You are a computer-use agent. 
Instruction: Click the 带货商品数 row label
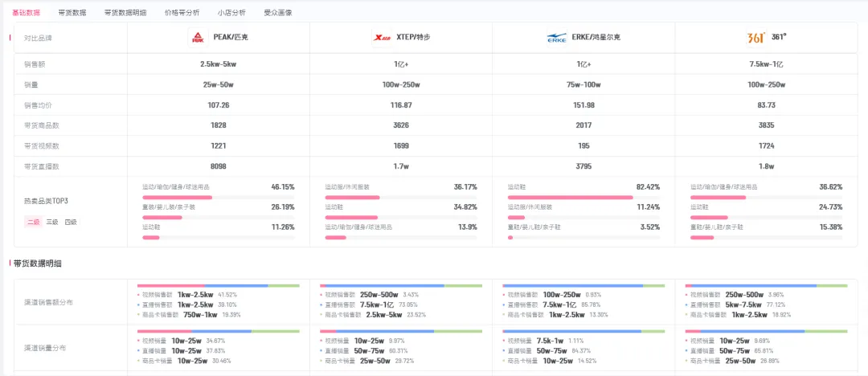click(x=42, y=125)
